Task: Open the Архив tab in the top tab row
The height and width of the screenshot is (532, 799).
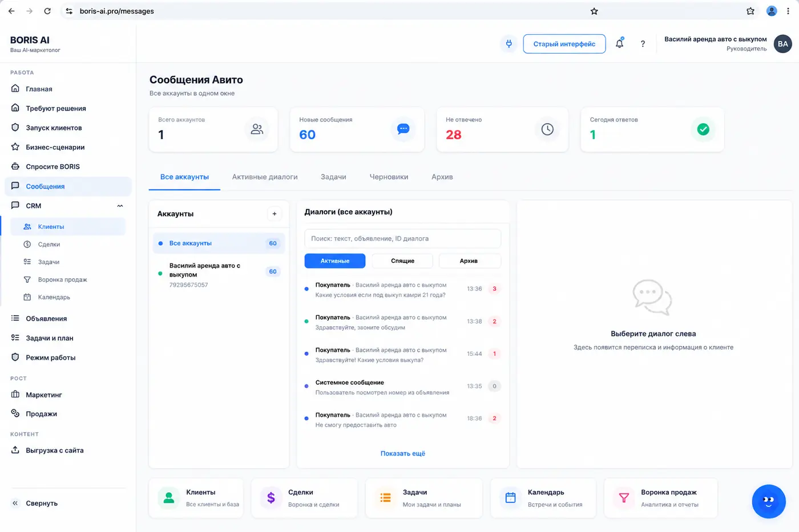Action: (442, 177)
